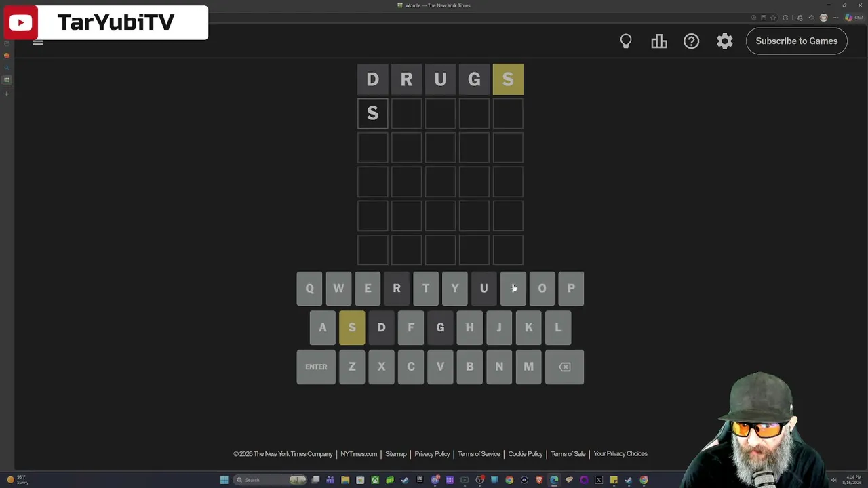This screenshot has width=868, height=488.
Task: Open the Terms of Service link
Action: [x=479, y=454]
